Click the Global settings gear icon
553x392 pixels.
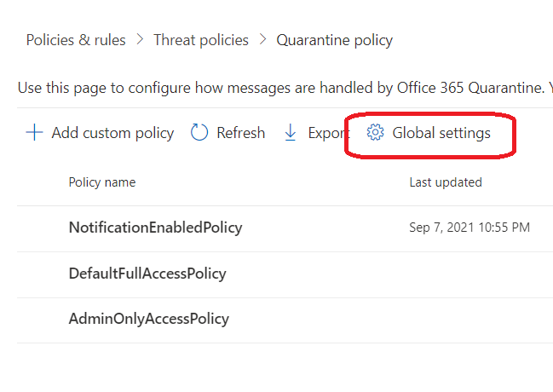pyautogui.click(x=375, y=133)
